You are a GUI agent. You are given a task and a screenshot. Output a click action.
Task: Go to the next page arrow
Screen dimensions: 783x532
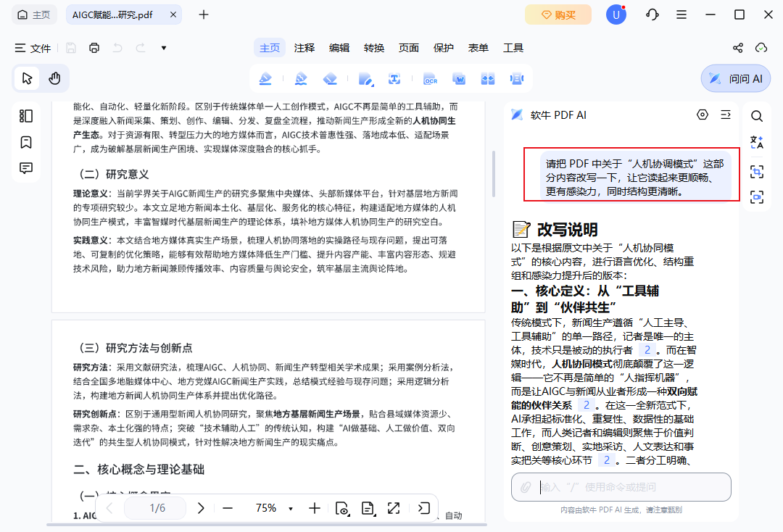coord(201,508)
